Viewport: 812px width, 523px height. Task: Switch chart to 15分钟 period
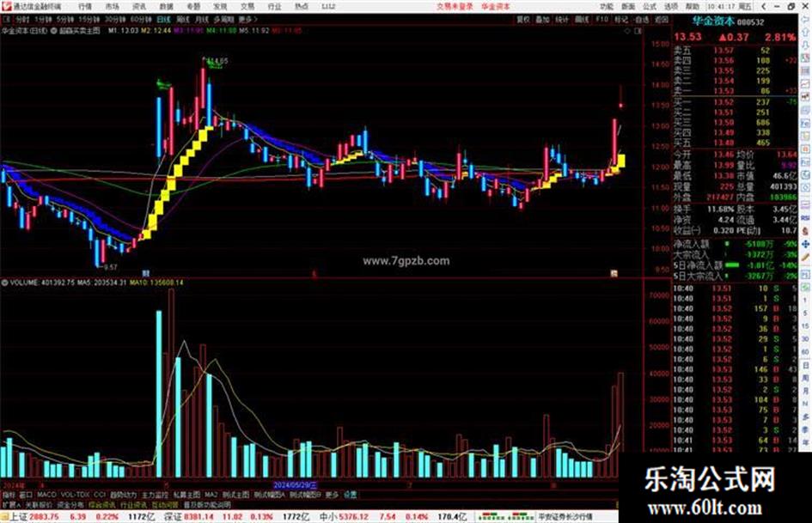89,19
